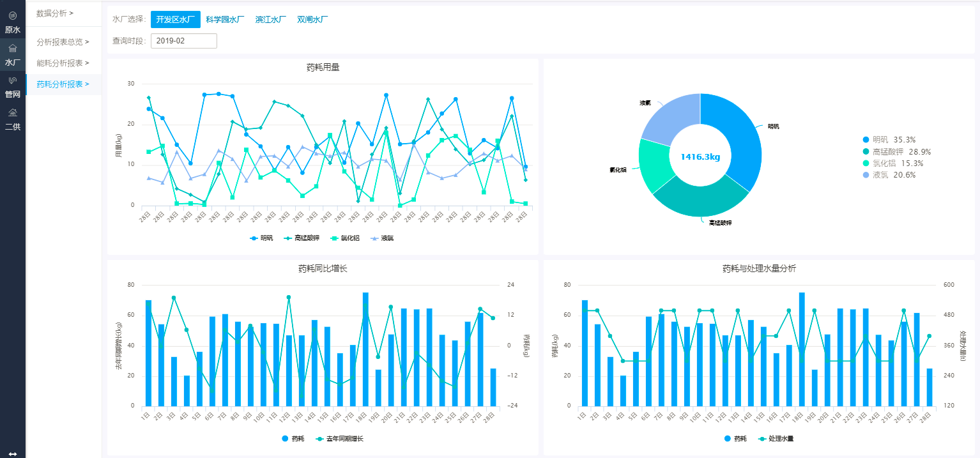Open the 管网 sidebar icon
980x458 pixels.
click(12, 80)
